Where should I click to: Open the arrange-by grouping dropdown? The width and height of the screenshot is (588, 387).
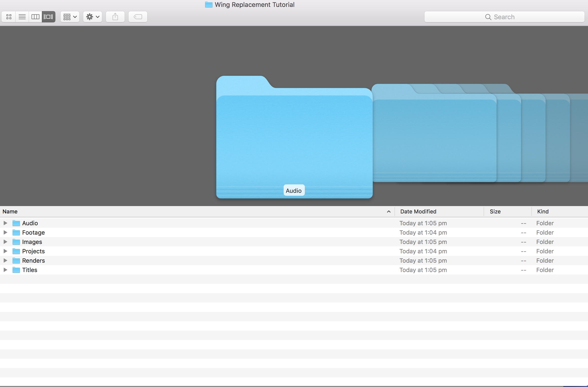pyautogui.click(x=70, y=17)
